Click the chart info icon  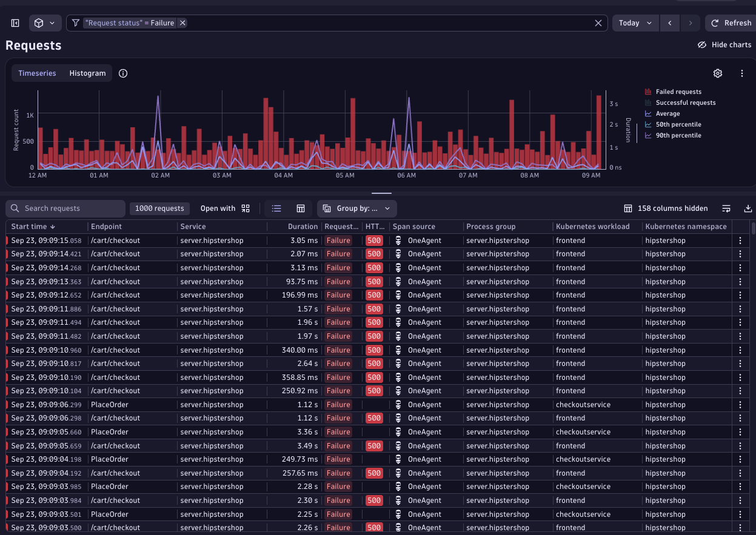[x=123, y=73]
